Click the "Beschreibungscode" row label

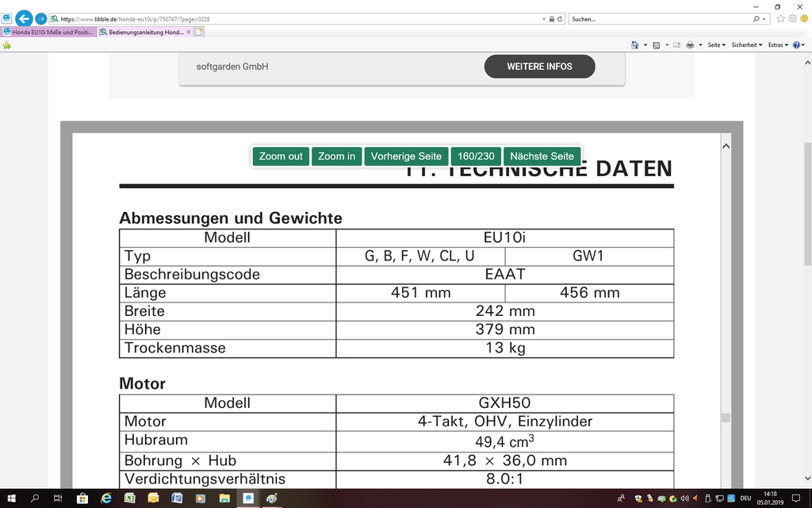[x=192, y=274]
